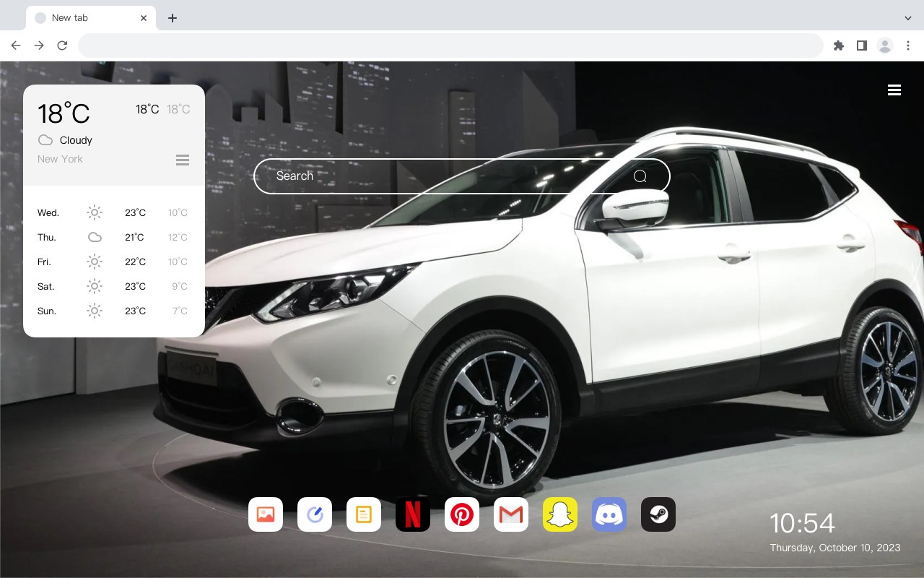Click the Thu. high of 21°C
924x578 pixels.
click(x=134, y=237)
